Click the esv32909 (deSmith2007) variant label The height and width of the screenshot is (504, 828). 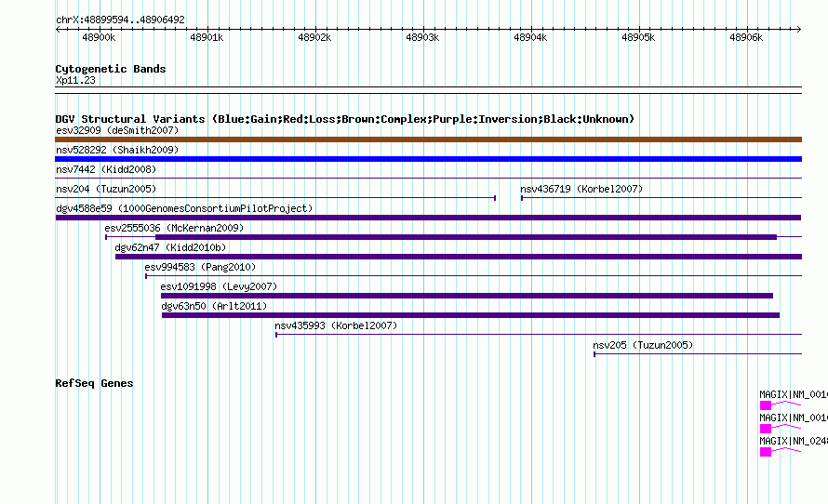[117, 130]
